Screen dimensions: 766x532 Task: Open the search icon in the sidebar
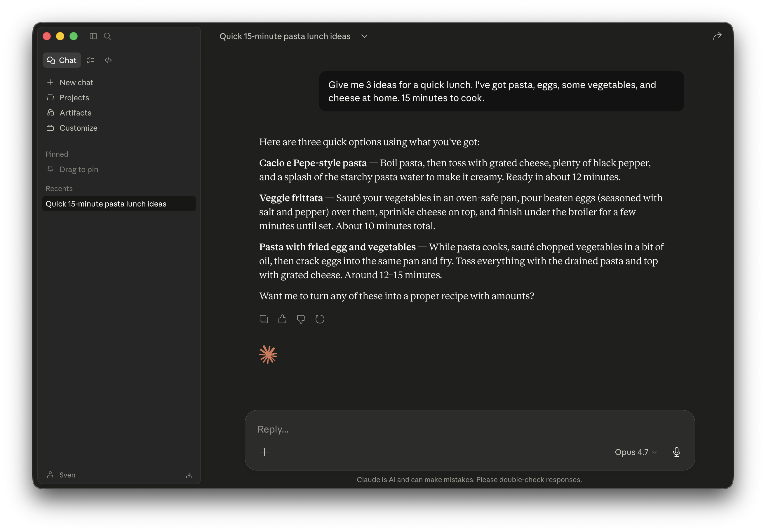[x=107, y=36]
